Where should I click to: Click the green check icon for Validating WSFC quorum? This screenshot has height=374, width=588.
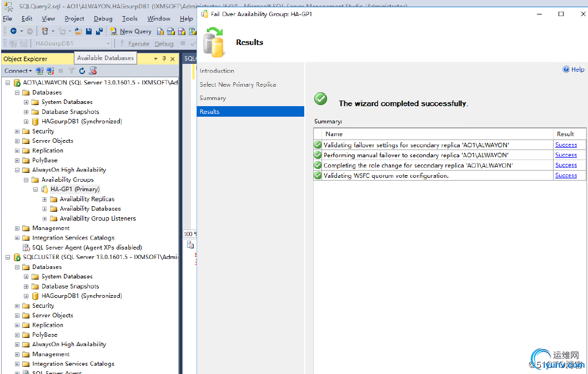(318, 176)
